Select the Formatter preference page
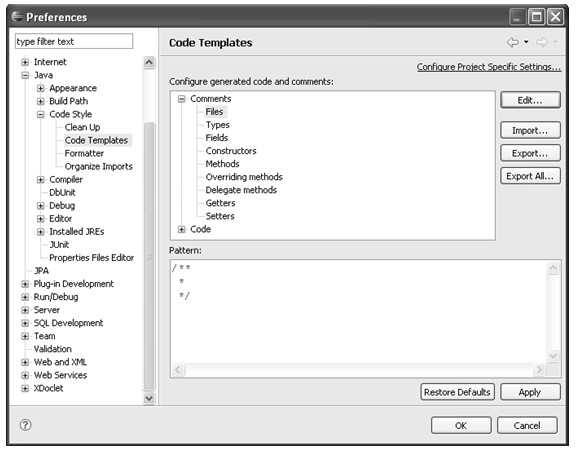The width and height of the screenshot is (576, 449). (84, 154)
